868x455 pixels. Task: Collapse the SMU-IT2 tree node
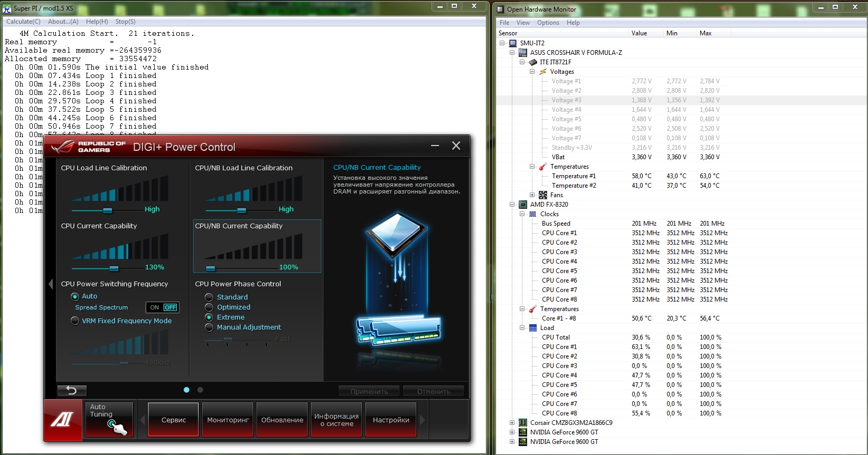tap(502, 43)
